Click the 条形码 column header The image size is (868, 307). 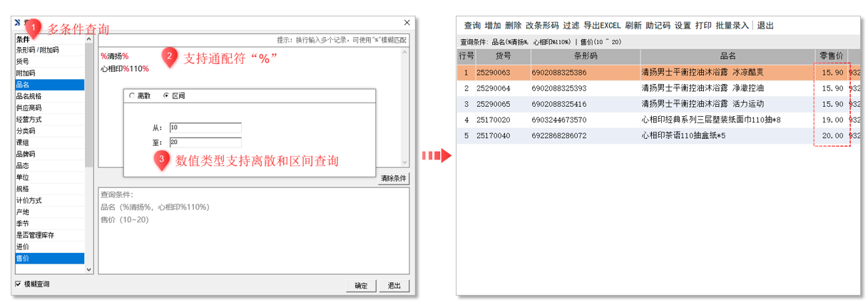click(x=586, y=56)
